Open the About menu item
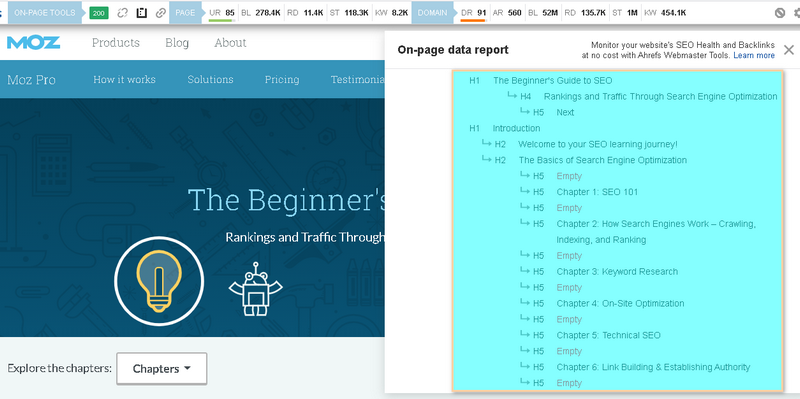 click(x=230, y=43)
